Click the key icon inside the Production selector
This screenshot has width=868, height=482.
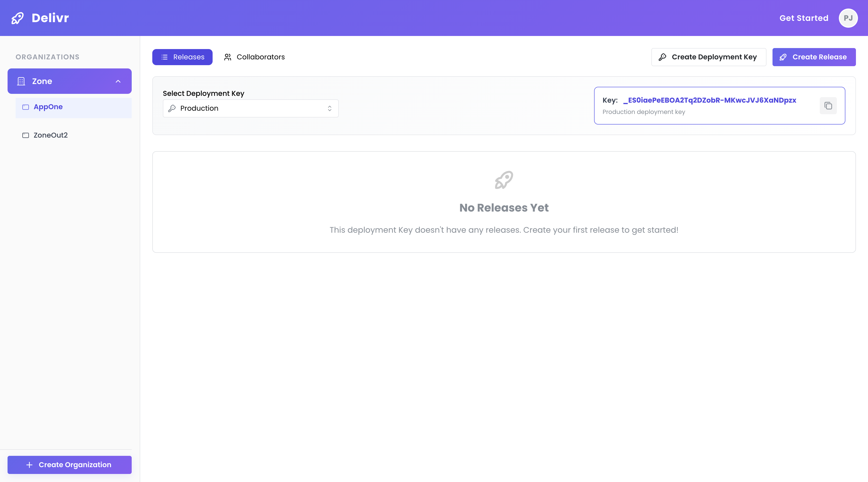(x=172, y=108)
